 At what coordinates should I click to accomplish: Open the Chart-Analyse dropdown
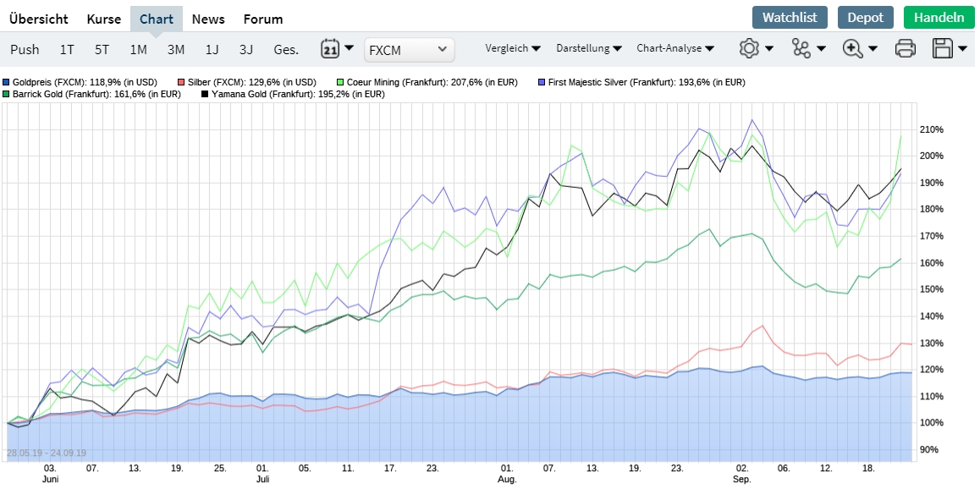point(675,49)
